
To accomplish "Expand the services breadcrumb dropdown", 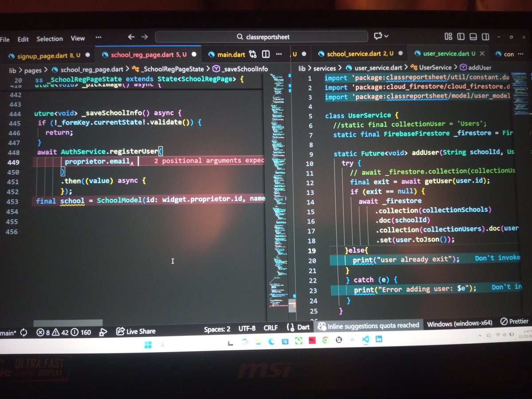I will 325,68.
